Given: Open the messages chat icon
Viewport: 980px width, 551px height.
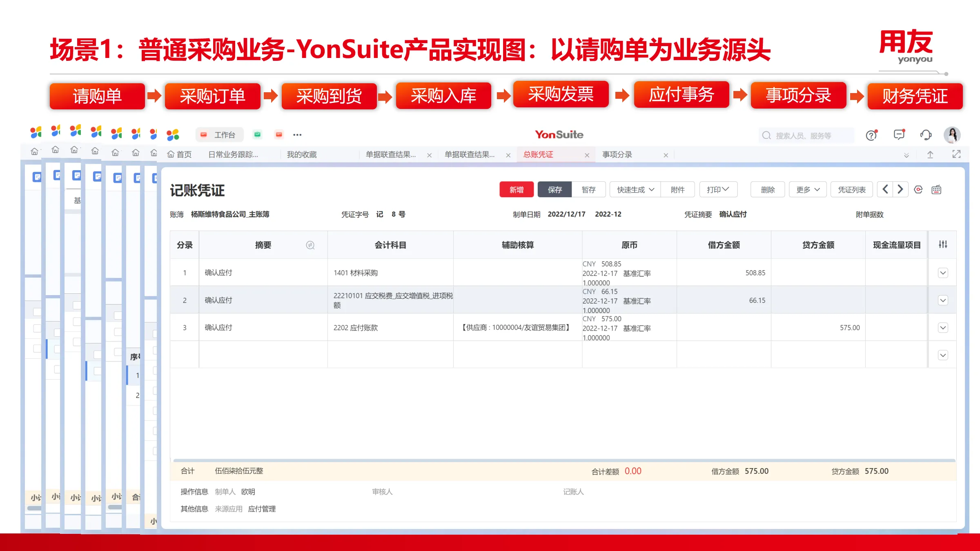Looking at the screenshot, I should point(899,135).
